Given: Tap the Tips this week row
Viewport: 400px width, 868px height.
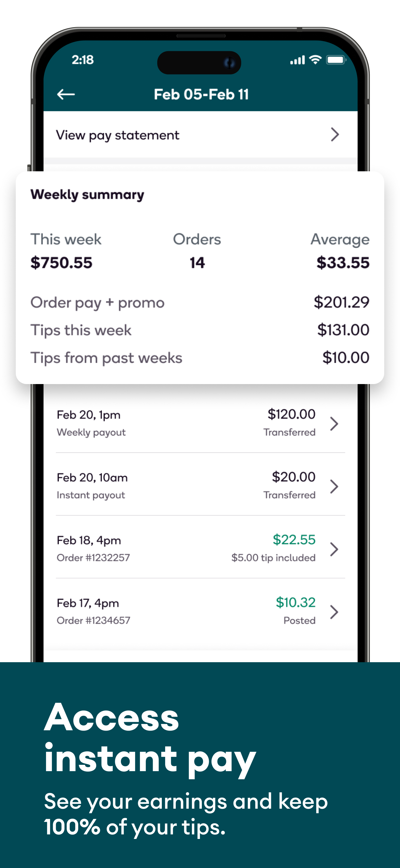Looking at the screenshot, I should coord(200,330).
